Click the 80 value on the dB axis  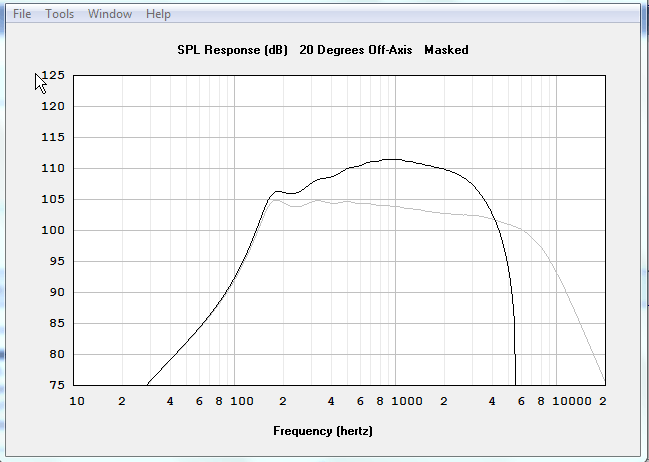pyautogui.click(x=57, y=355)
